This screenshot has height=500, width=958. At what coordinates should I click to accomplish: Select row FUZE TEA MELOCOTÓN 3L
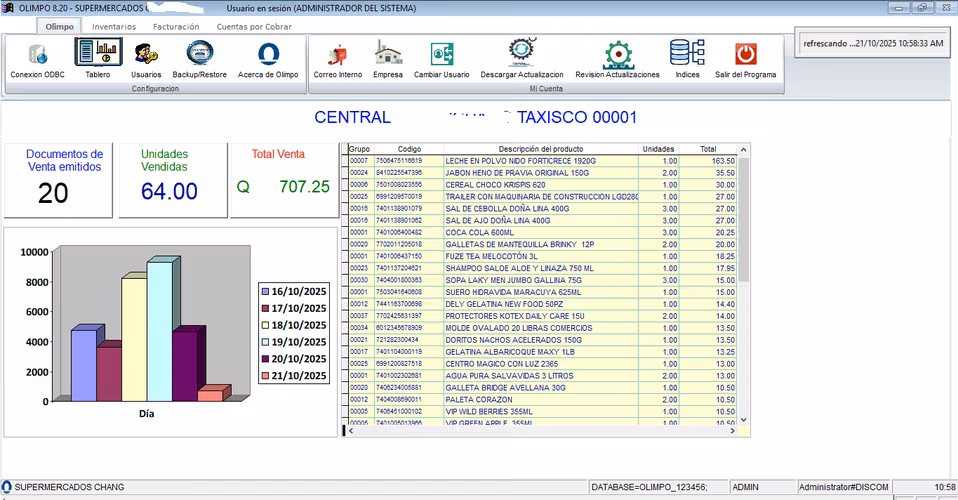click(541, 256)
